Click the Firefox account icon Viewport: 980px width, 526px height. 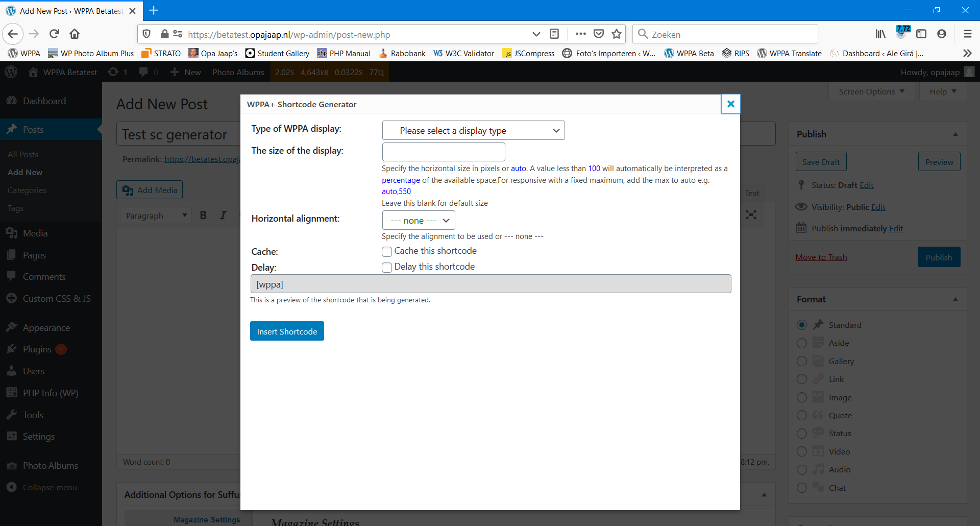click(942, 34)
